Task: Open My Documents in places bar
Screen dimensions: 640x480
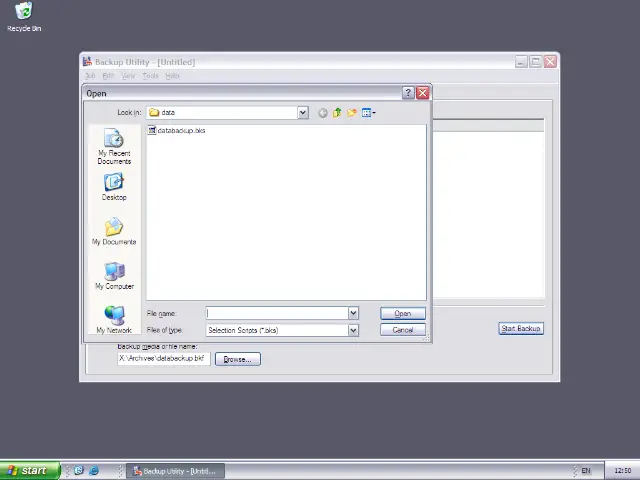Action: coord(114,232)
